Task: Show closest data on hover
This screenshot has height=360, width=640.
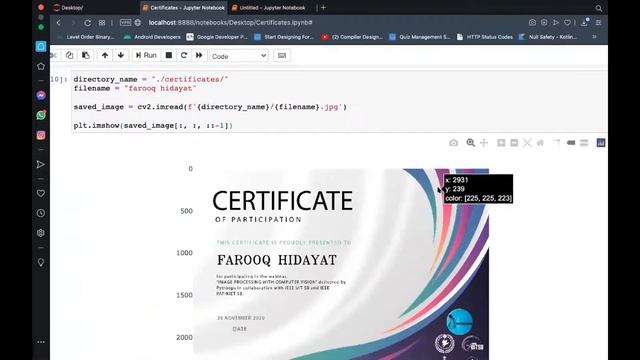Action: (x=571, y=142)
